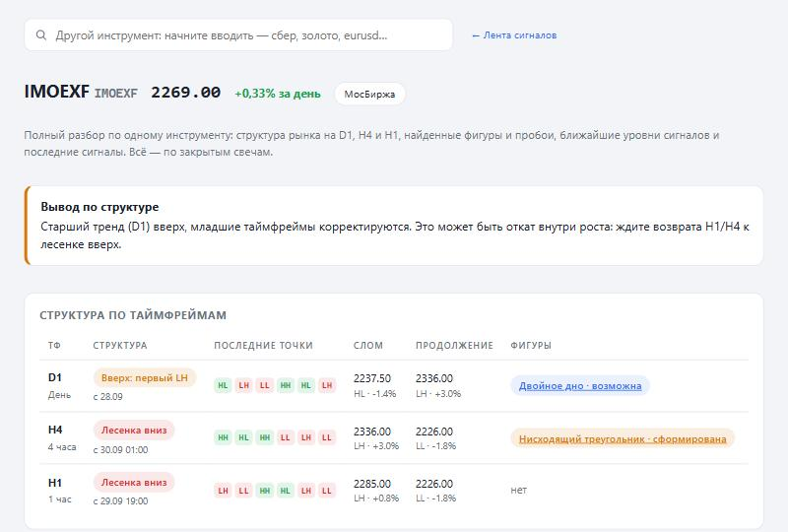Click the D1 continuation level 2336.00
Screen dimensions: 788x532
[434, 378]
